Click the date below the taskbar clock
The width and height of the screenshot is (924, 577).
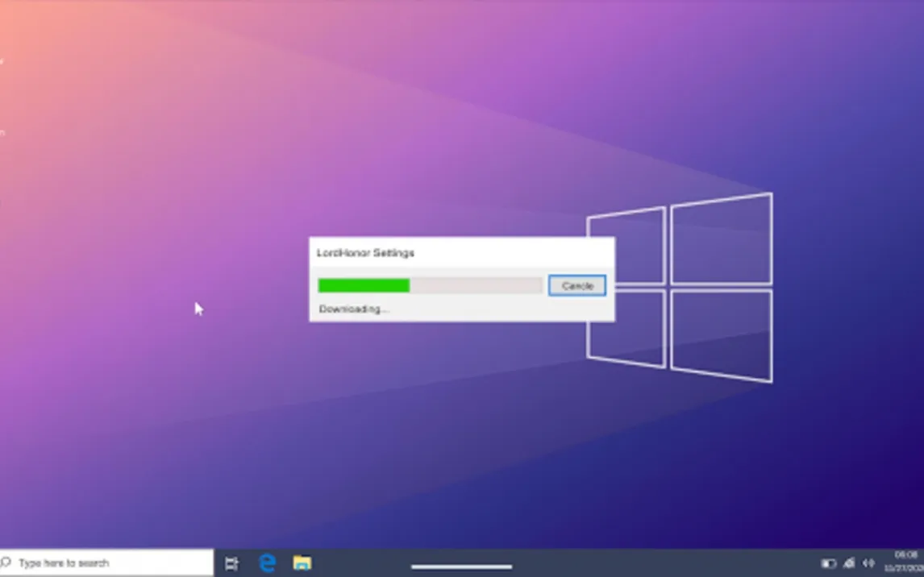point(906,568)
